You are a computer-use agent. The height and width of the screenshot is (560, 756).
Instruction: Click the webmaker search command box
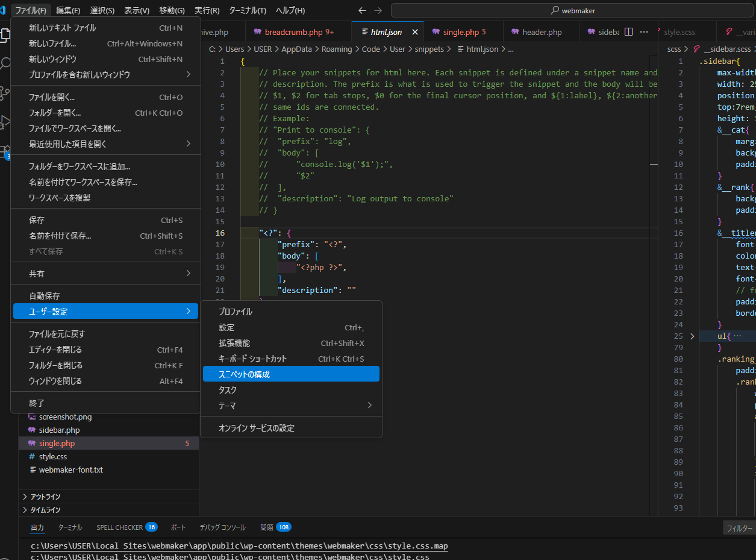tap(572, 10)
